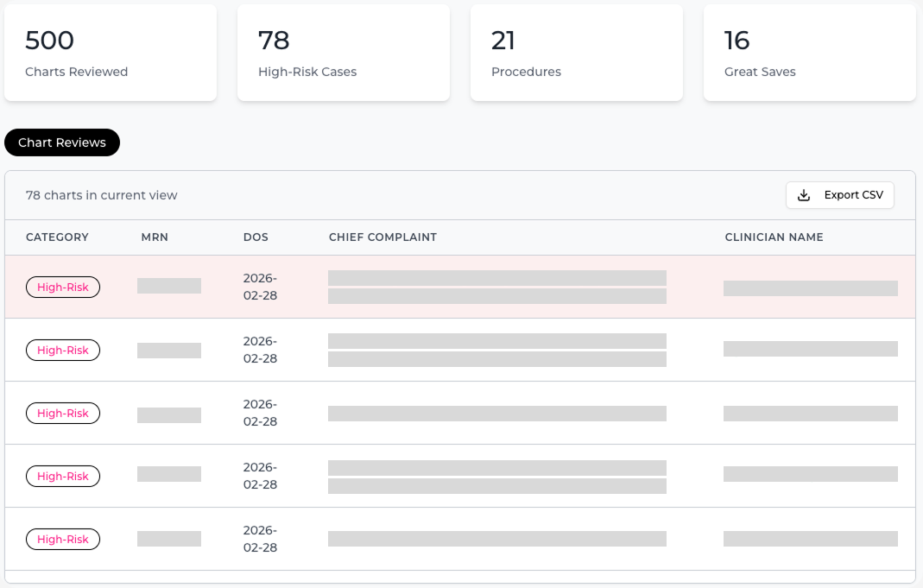Click the CHIEF COMPLAINT column header
The height and width of the screenshot is (588, 923).
pos(382,237)
